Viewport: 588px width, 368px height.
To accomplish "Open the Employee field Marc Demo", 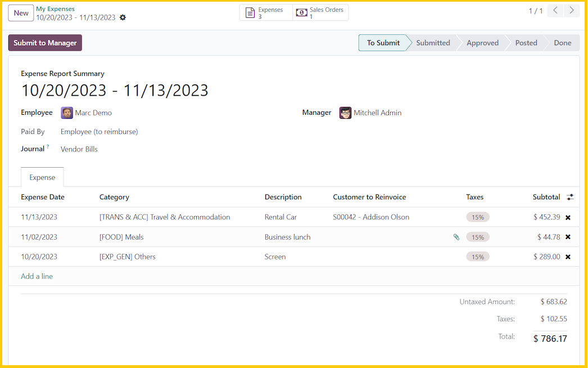I will (x=93, y=113).
